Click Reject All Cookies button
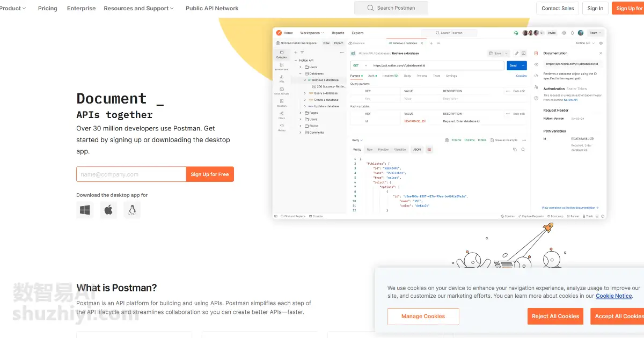Screen dimensions: 644x338 pos(555,316)
